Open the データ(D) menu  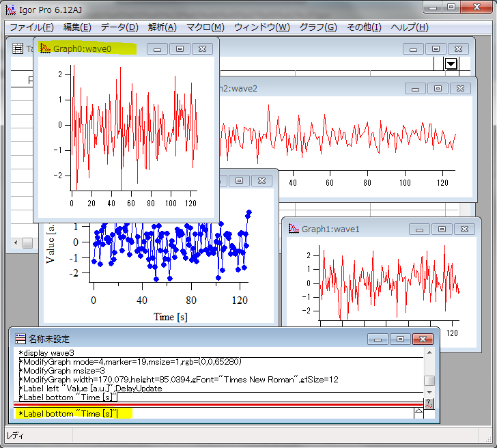click(119, 27)
